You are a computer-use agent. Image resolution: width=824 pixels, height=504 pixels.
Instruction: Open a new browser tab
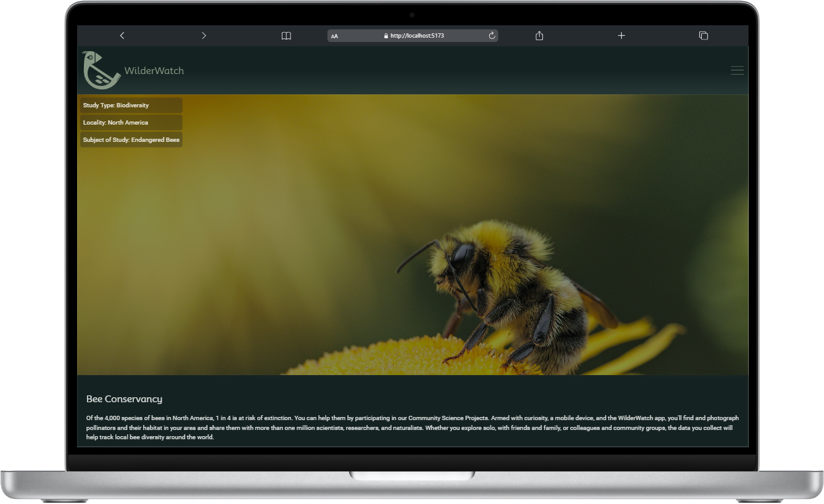tap(621, 35)
